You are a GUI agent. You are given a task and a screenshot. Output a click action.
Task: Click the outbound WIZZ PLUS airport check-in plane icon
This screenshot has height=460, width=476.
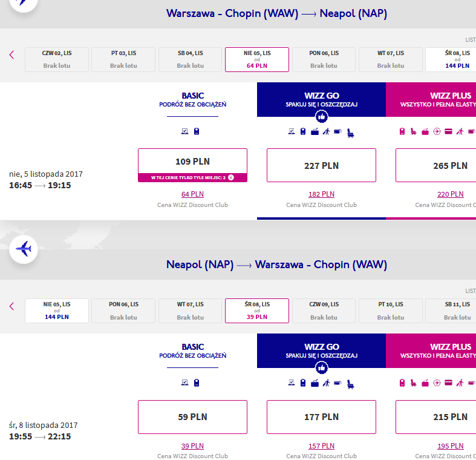(x=437, y=131)
